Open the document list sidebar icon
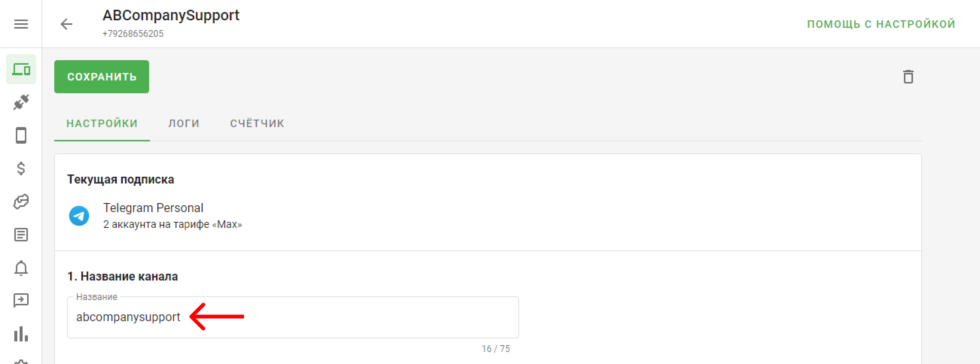Image resolution: width=980 pixels, height=364 pixels. point(21,235)
